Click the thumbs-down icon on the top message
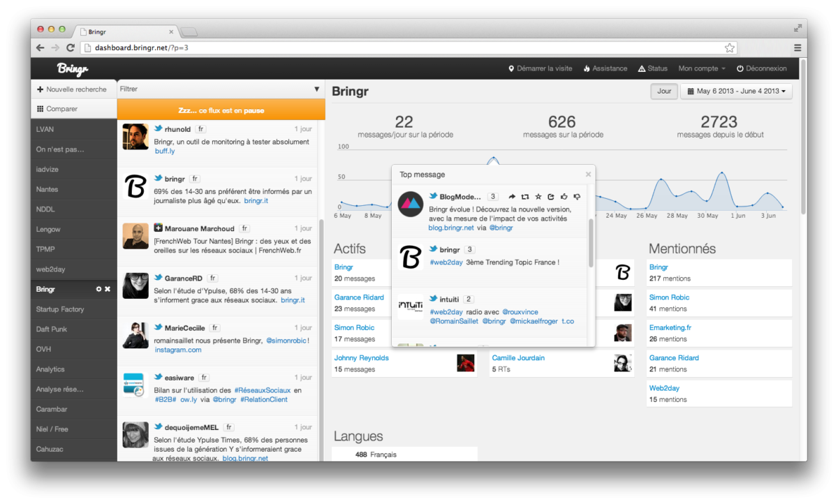This screenshot has width=838, height=504. coord(576,197)
